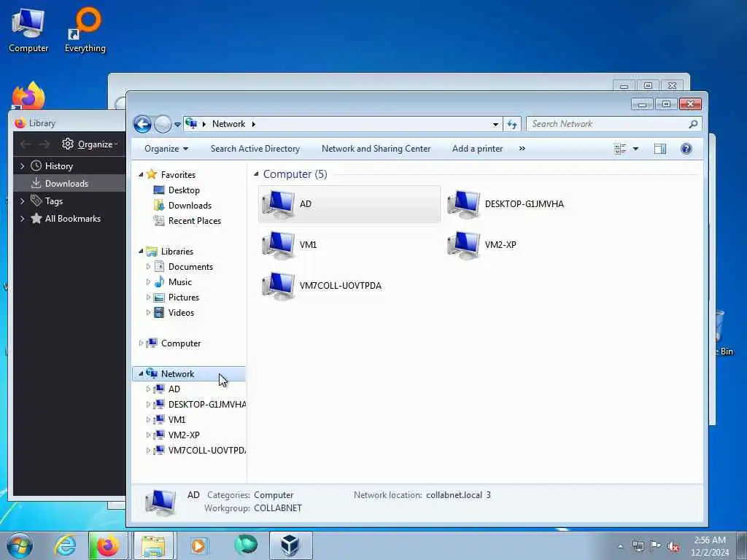Click the green round taskbar app icon
This screenshot has height=560, width=747.
[246, 545]
